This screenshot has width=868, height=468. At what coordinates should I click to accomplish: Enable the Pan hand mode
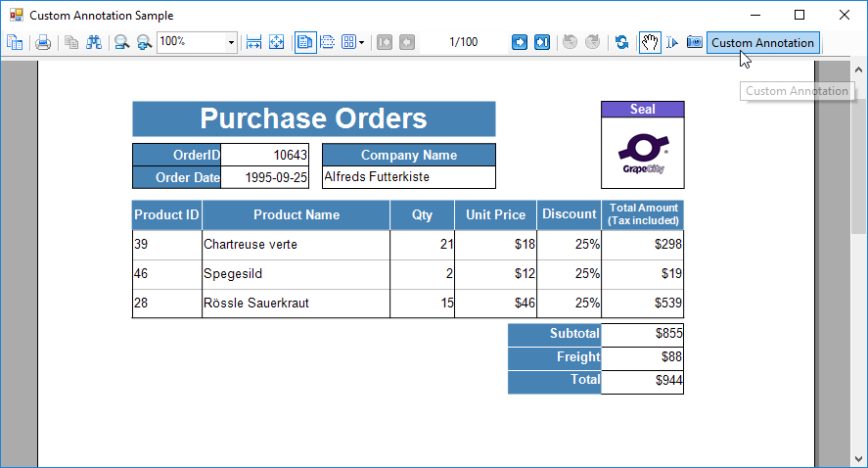[x=650, y=43]
